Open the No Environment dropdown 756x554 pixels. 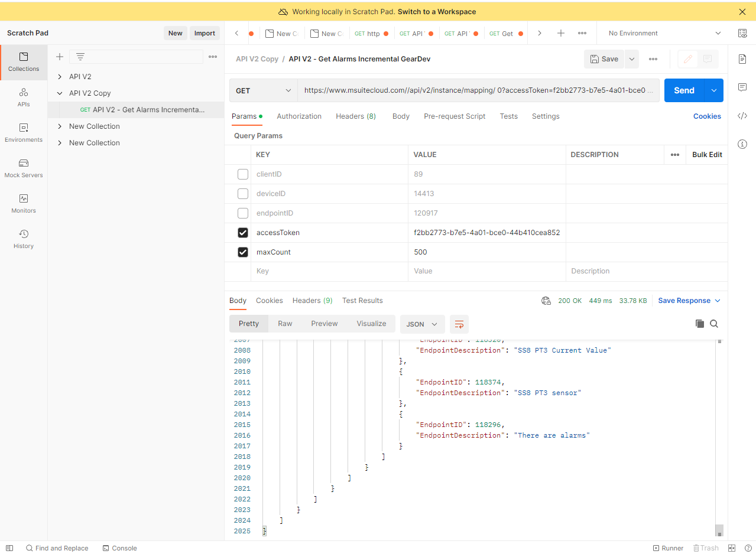point(664,34)
